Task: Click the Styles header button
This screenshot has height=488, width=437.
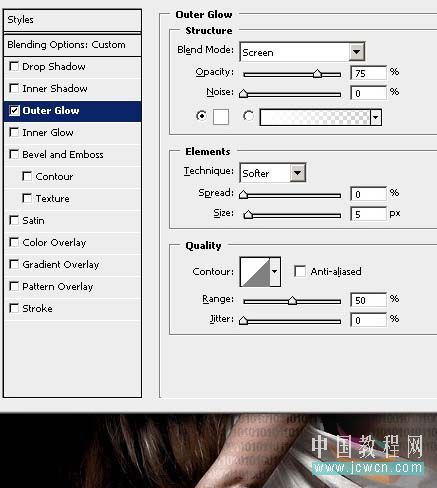Action: (x=72, y=20)
